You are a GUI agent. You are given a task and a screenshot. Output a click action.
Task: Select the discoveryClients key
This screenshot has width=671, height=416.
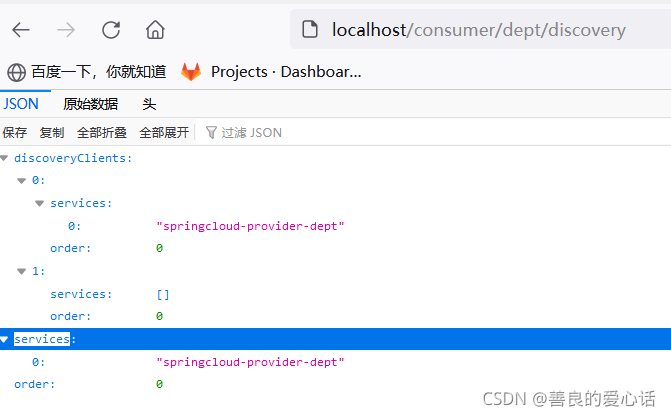click(73, 158)
